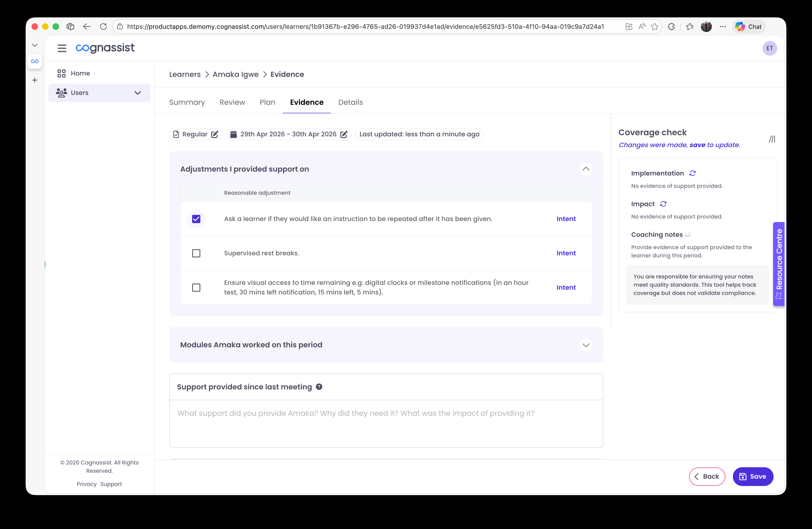Click the support provided text area
Viewport: 812px width, 529px height.
386,423
